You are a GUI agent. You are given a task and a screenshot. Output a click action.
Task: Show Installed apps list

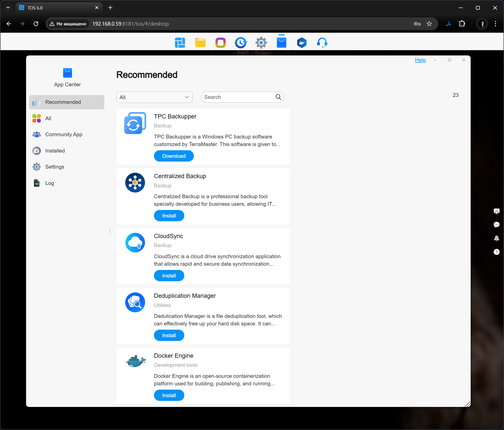(x=67, y=151)
